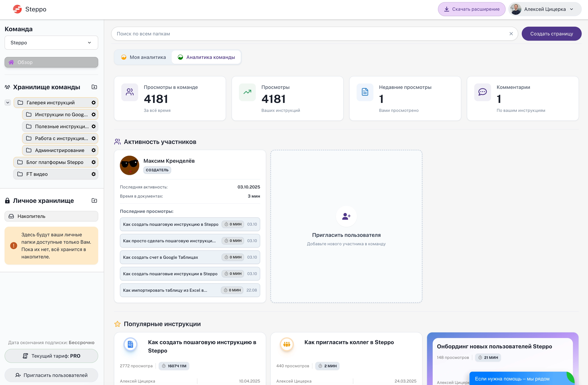Open gear for Блог платформы Steppo folder
Image resolution: width=588 pixels, height=385 pixels.
(94, 162)
